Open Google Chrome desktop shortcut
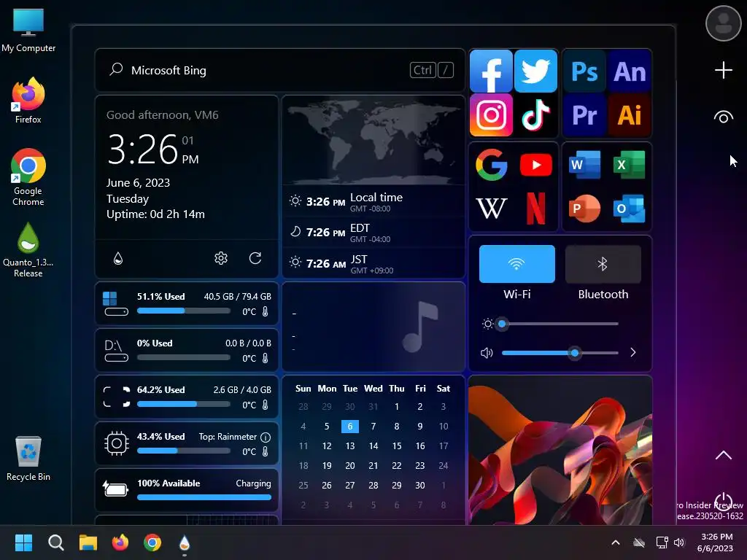Screen dimensions: 747x560 (x=28, y=177)
